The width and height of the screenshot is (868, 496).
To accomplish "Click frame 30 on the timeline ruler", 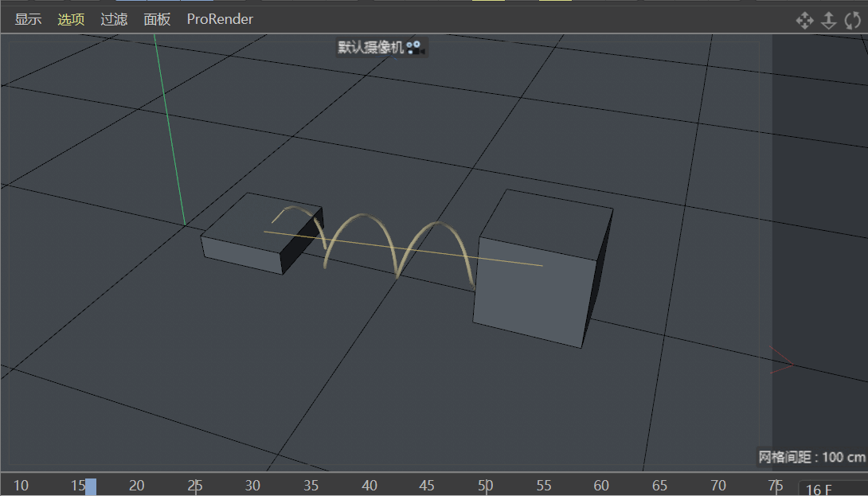I will coord(253,486).
